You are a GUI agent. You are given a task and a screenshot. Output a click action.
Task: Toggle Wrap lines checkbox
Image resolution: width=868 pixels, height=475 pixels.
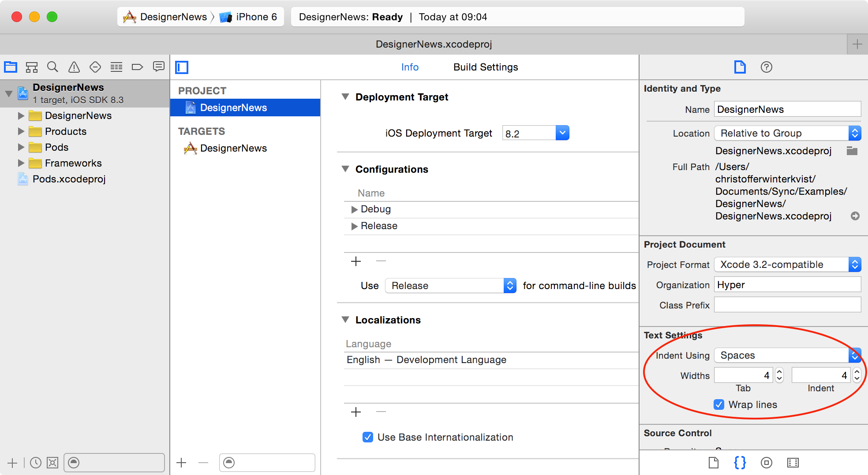point(719,404)
